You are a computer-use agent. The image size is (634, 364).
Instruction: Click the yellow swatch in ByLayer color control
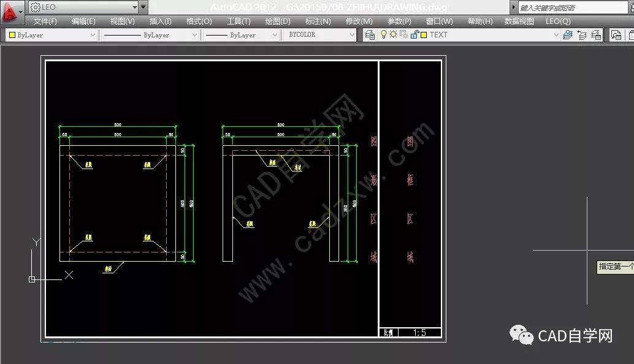click(x=12, y=35)
